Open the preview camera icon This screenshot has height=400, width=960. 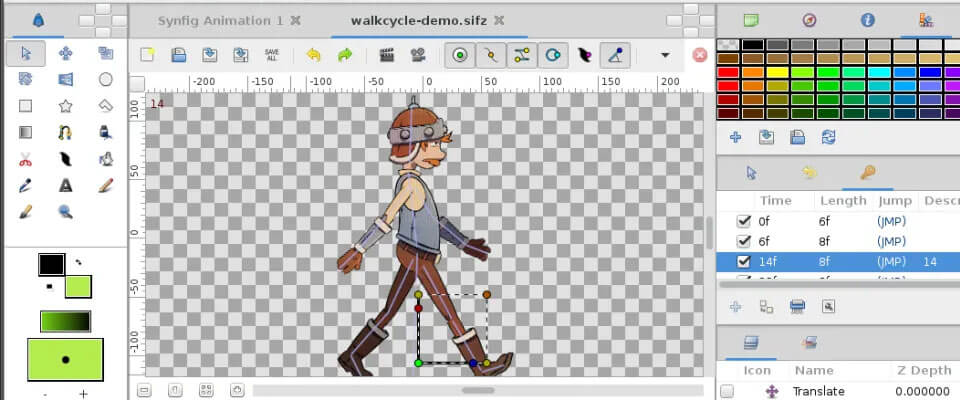coord(418,55)
